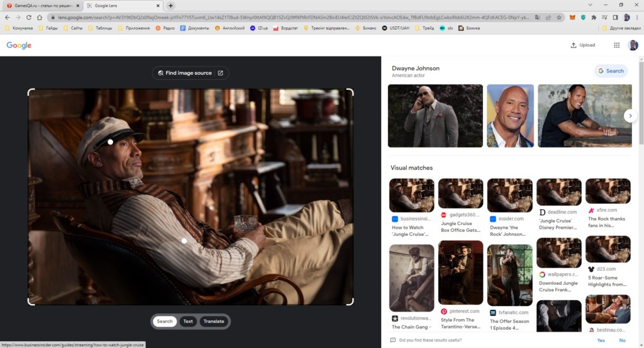Bookmark this page with star icon
Image resolution: width=644 pixels, height=348 pixels.
[x=559, y=18]
